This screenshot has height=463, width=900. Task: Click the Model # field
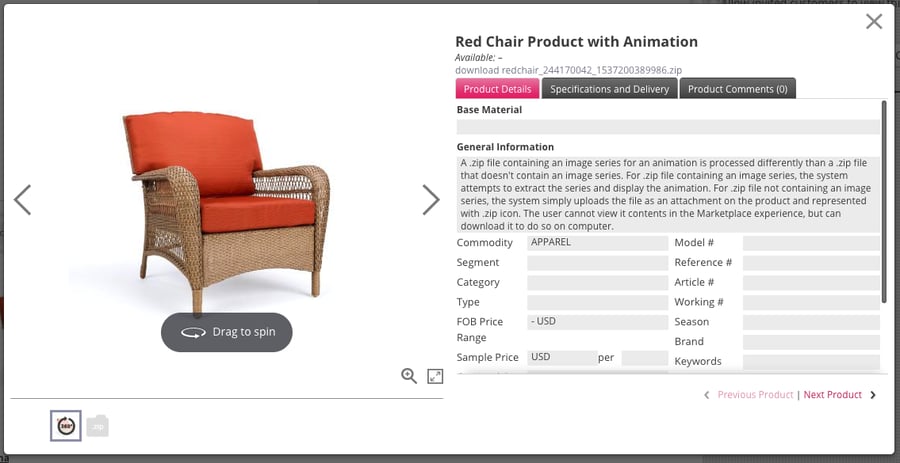pyautogui.click(x=811, y=243)
